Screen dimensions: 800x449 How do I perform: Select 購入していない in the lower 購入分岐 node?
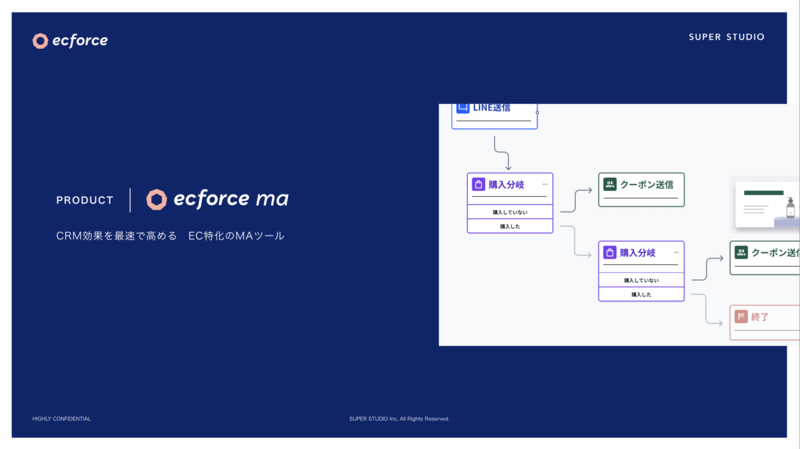pyautogui.click(x=641, y=280)
